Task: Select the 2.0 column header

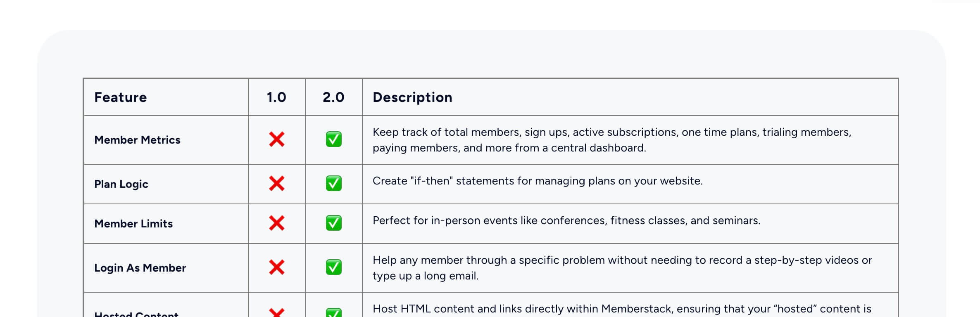Action: [x=333, y=97]
